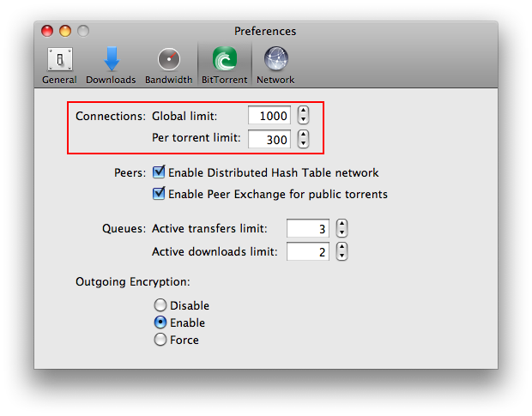The width and height of the screenshot is (532, 416).
Task: Select the General tab label
Action: pyautogui.click(x=59, y=80)
